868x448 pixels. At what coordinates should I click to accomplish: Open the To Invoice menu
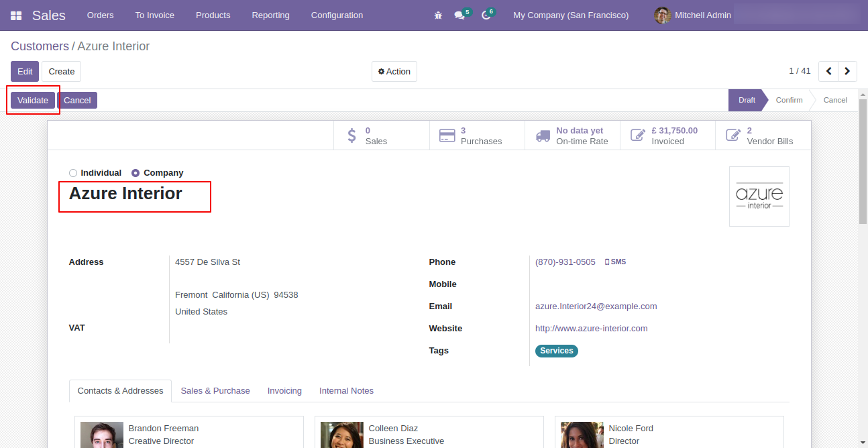155,15
